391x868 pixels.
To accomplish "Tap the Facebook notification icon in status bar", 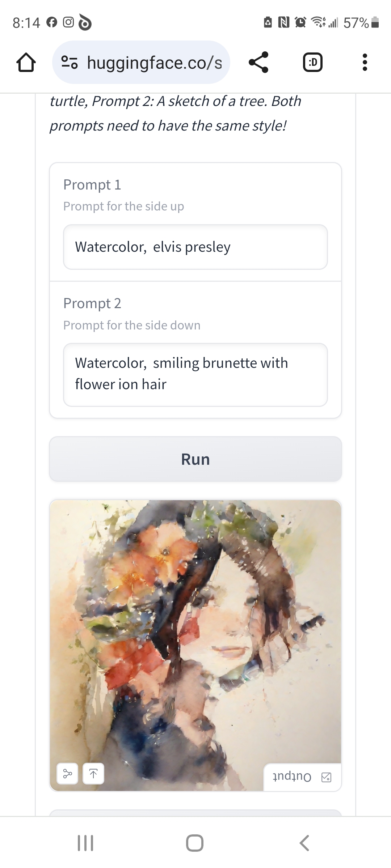I will tap(52, 22).
